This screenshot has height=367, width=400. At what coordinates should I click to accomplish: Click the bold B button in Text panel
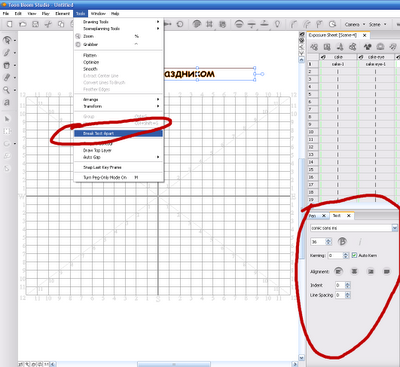point(342,241)
